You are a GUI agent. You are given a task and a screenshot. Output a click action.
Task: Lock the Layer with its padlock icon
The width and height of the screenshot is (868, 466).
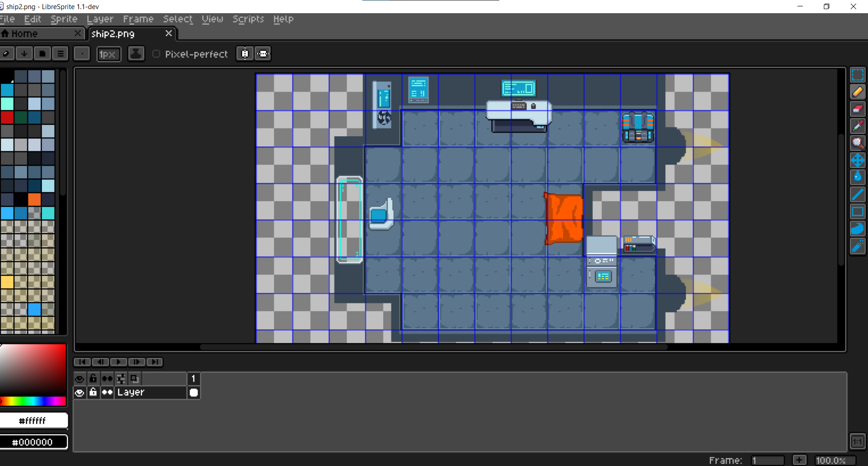93,392
